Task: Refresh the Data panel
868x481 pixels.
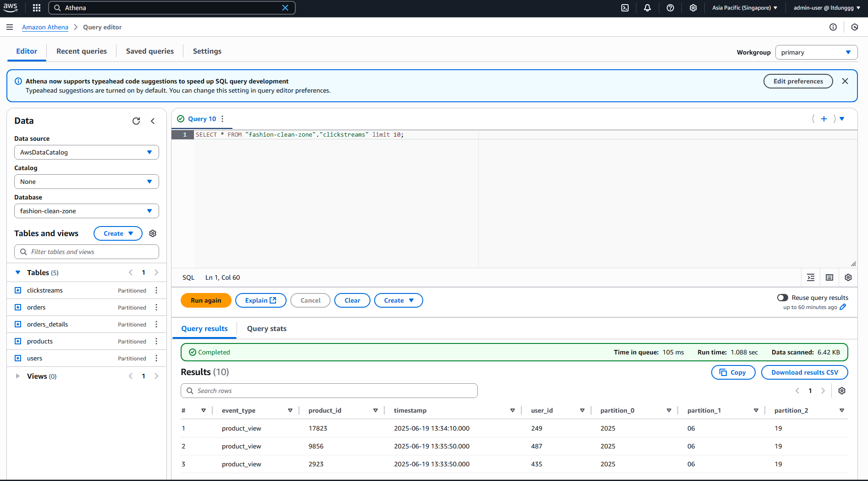Action: pos(136,121)
